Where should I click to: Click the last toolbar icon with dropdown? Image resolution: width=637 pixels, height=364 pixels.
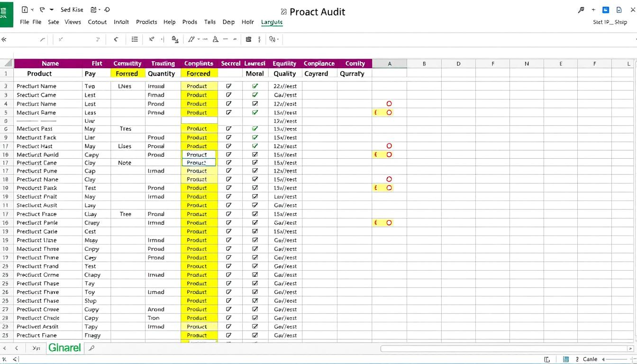274,39
